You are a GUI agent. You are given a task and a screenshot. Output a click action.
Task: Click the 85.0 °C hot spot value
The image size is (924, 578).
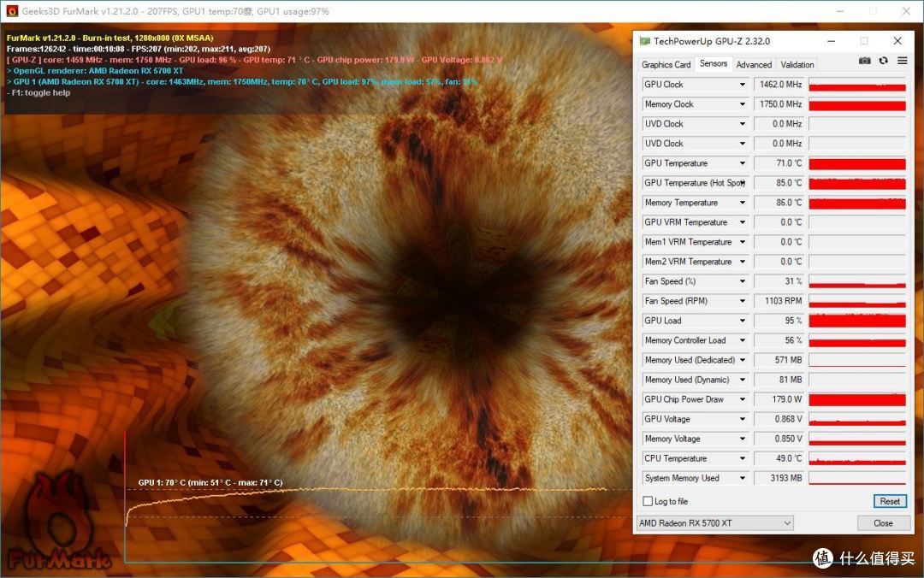pos(779,183)
